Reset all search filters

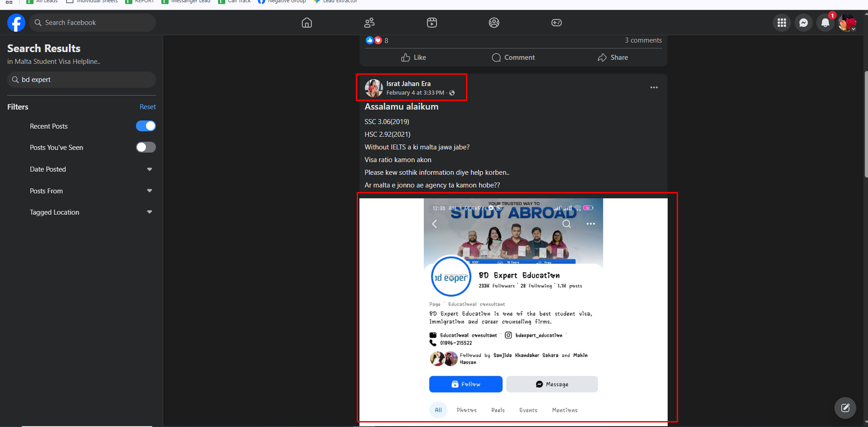[x=148, y=107]
